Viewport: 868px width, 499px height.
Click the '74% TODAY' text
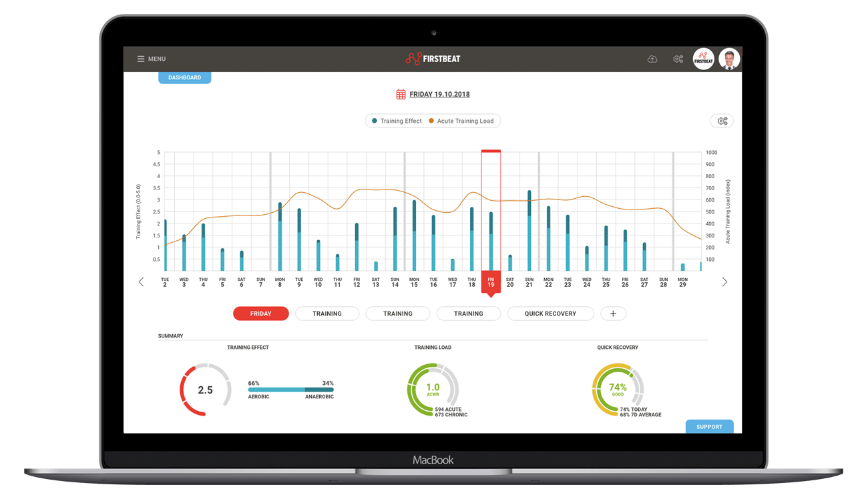[634, 410]
